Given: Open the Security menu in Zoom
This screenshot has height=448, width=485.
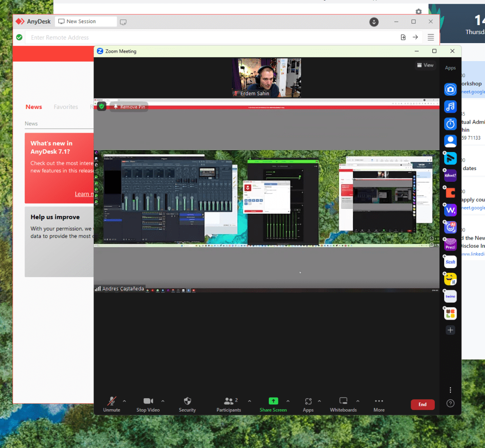Looking at the screenshot, I should (187, 404).
